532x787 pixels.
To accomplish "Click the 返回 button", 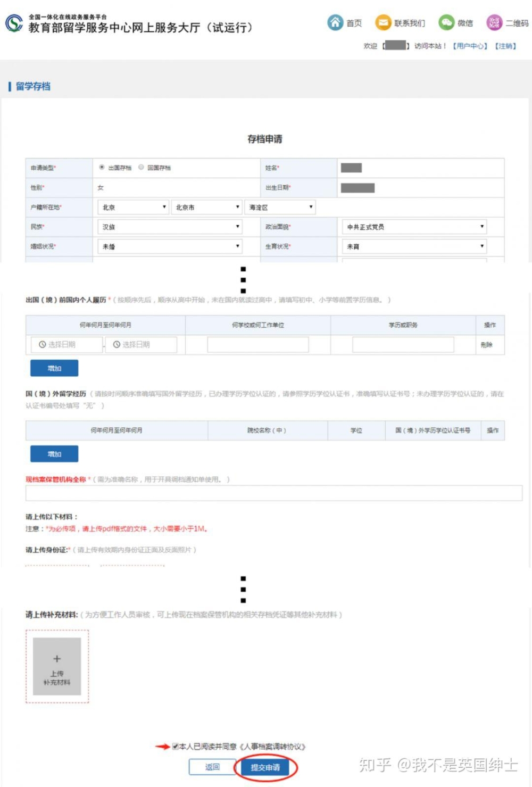I will coord(212,767).
